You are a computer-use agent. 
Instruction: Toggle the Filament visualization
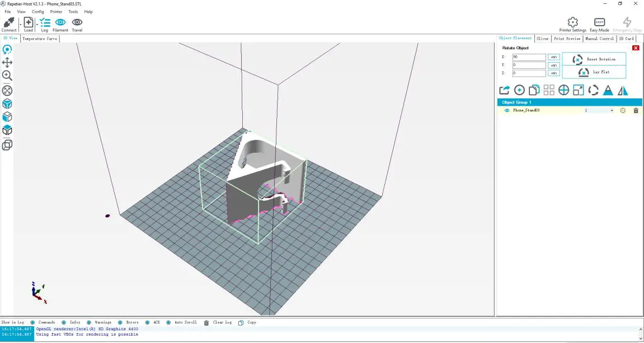pos(60,22)
